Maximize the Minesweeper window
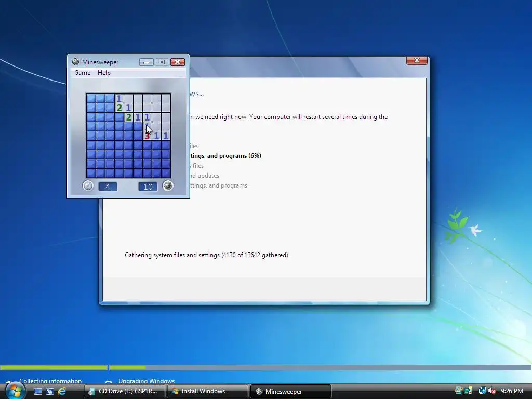Viewport: 532px width, 399px height. (x=162, y=62)
